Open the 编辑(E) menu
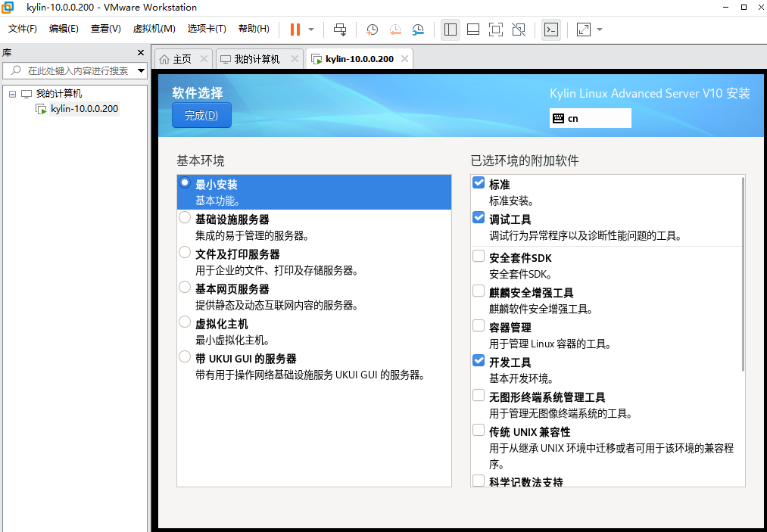The image size is (767, 532). (64, 29)
